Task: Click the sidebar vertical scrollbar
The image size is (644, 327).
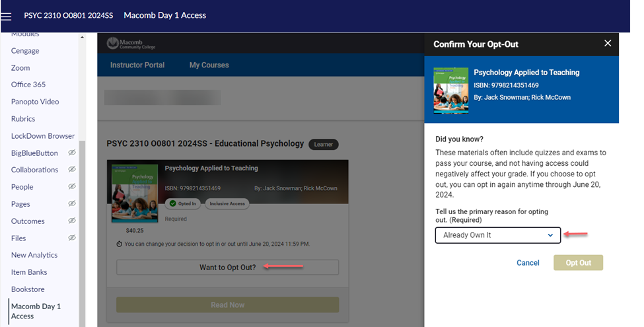Action: [82, 234]
